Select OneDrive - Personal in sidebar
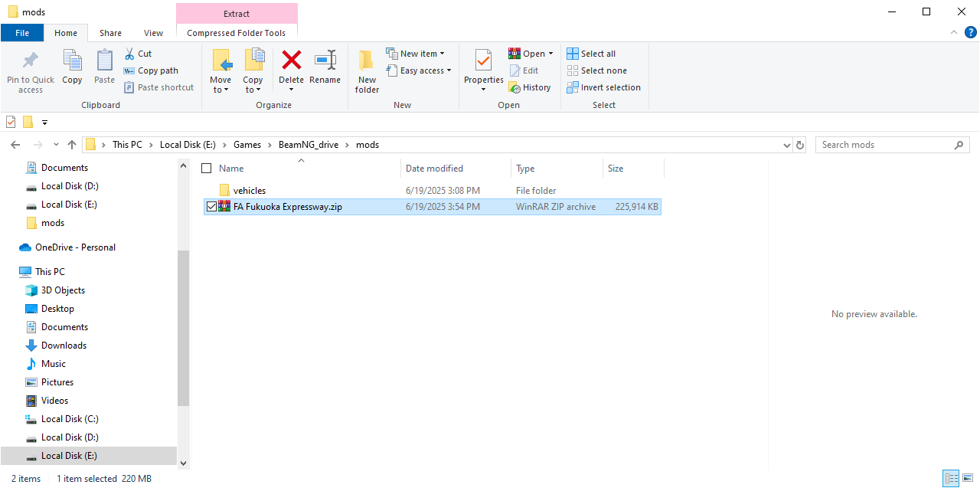Image resolution: width=980 pixels, height=488 pixels. [75, 247]
